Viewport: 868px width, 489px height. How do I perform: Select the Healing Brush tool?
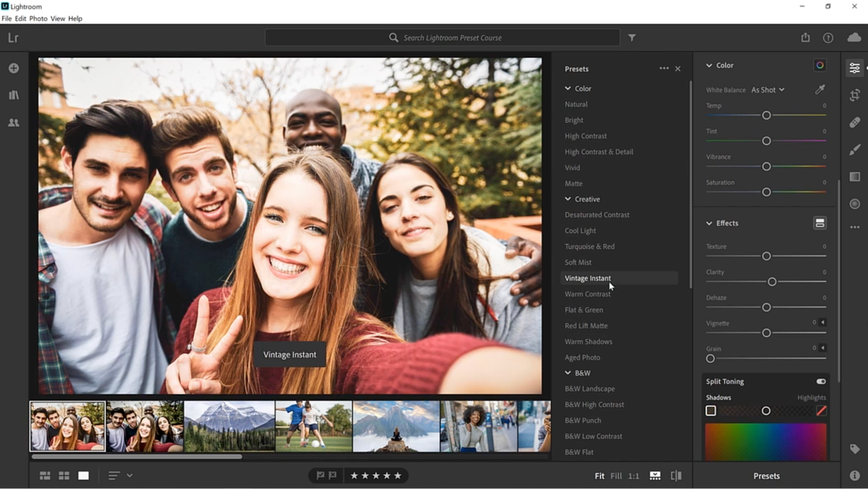point(854,122)
